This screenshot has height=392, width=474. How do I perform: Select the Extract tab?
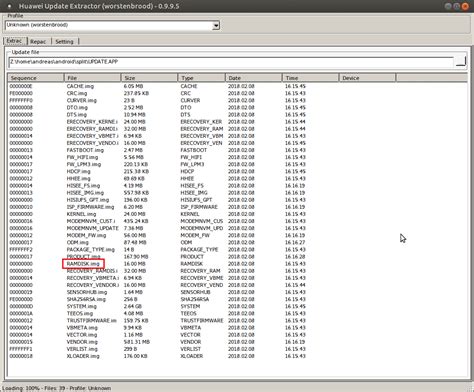(x=15, y=41)
